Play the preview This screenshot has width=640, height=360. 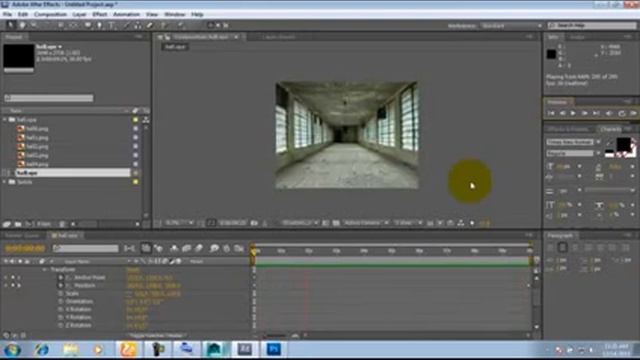pyautogui.click(x=573, y=113)
